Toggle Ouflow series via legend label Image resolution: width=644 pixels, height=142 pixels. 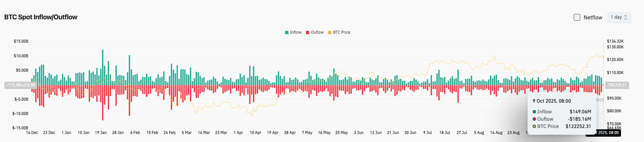317,32
